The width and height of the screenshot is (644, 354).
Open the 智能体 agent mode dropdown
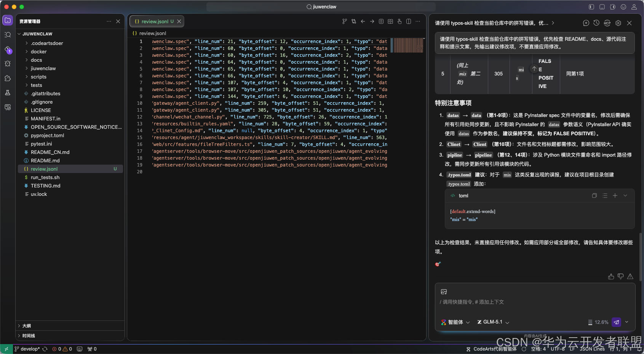pyautogui.click(x=455, y=322)
